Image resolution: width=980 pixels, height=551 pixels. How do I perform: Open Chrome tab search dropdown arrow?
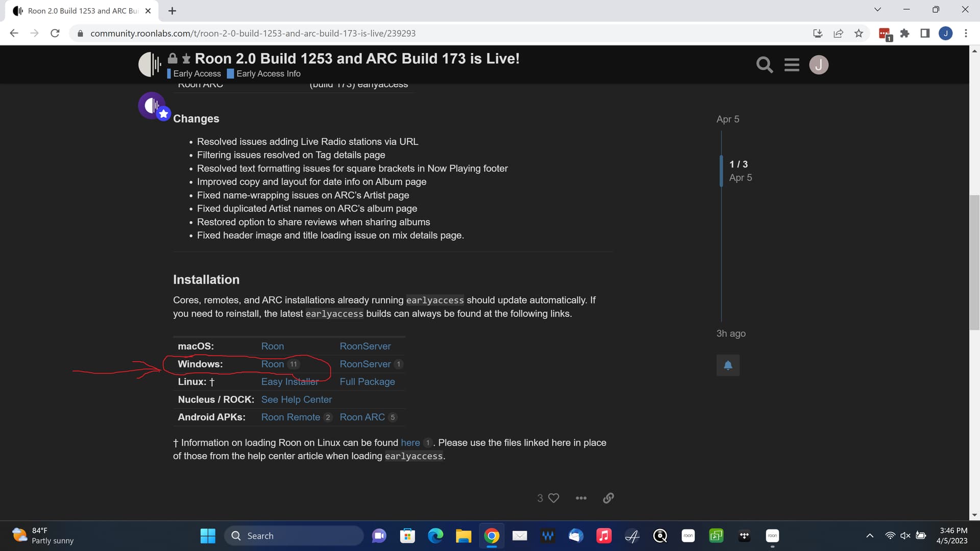[x=877, y=10]
